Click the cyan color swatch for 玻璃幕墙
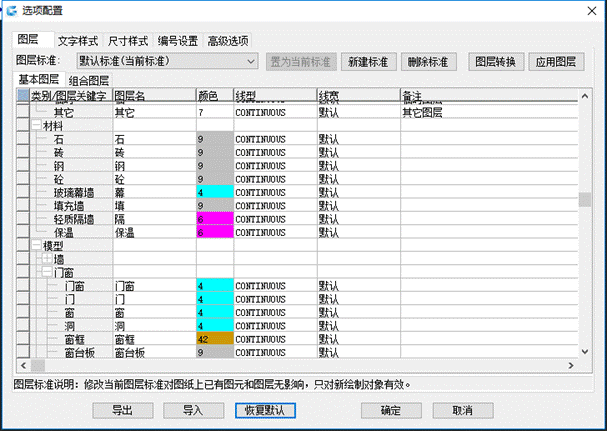 point(215,191)
